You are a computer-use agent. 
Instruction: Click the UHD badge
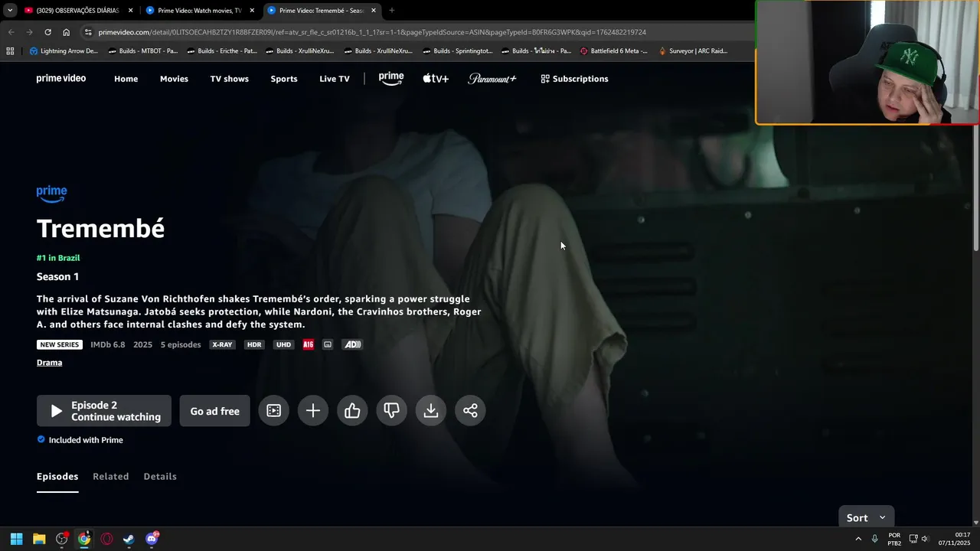coord(283,344)
